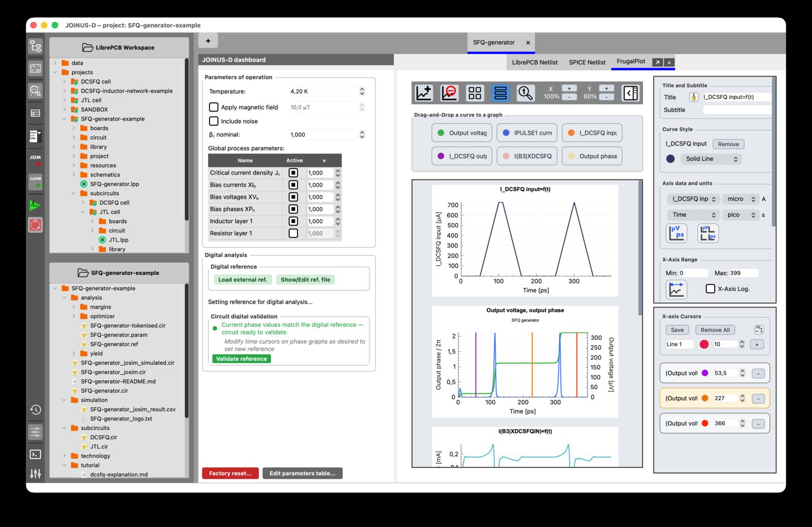812x527 pixels.
Task: Select the stacked rows layout icon
Action: pos(500,93)
